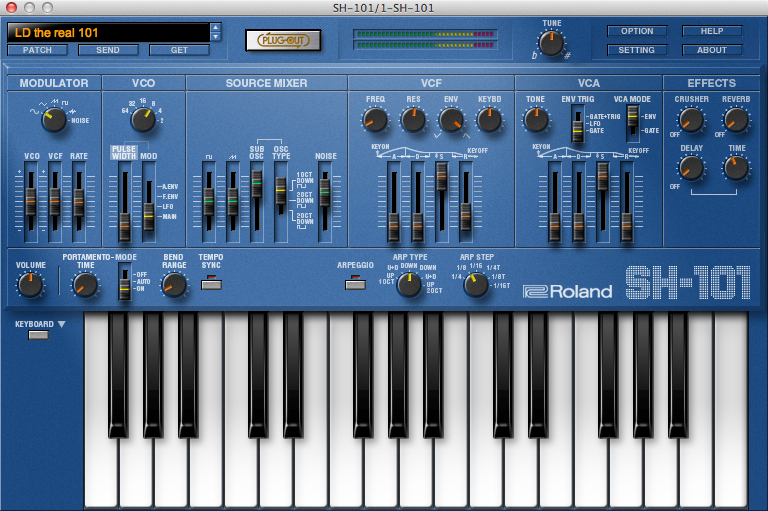Click the Modulator LFO waveform knob

click(54, 119)
